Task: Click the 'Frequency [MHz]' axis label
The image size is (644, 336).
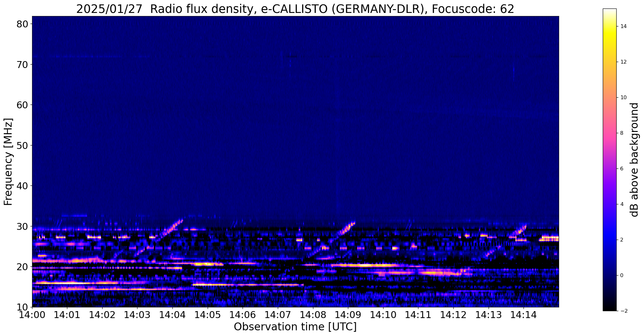Action: [8, 162]
